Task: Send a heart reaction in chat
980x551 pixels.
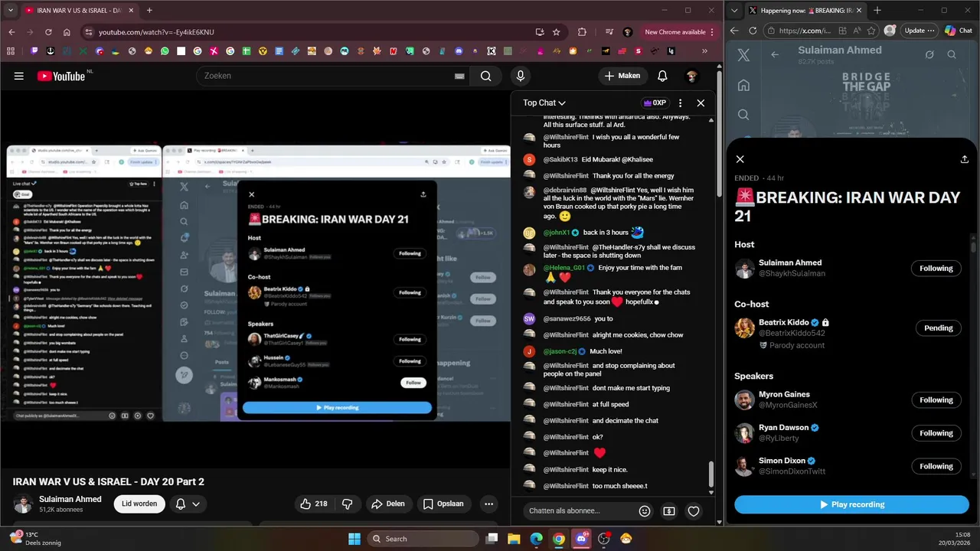Action: (694, 511)
